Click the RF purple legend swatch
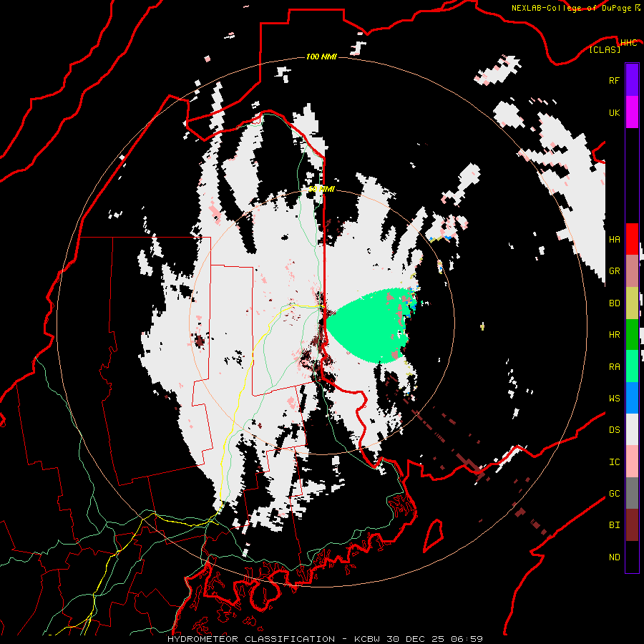 click(x=632, y=80)
